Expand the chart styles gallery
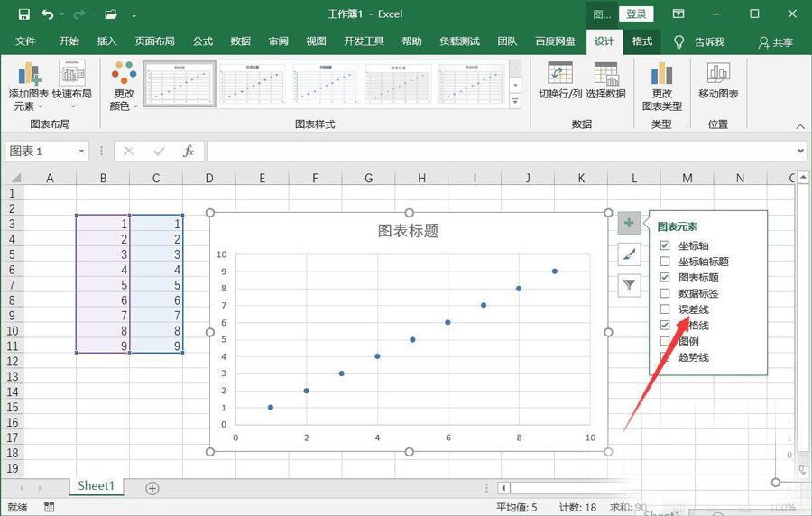Image resolution: width=812 pixels, height=516 pixels. [515, 103]
